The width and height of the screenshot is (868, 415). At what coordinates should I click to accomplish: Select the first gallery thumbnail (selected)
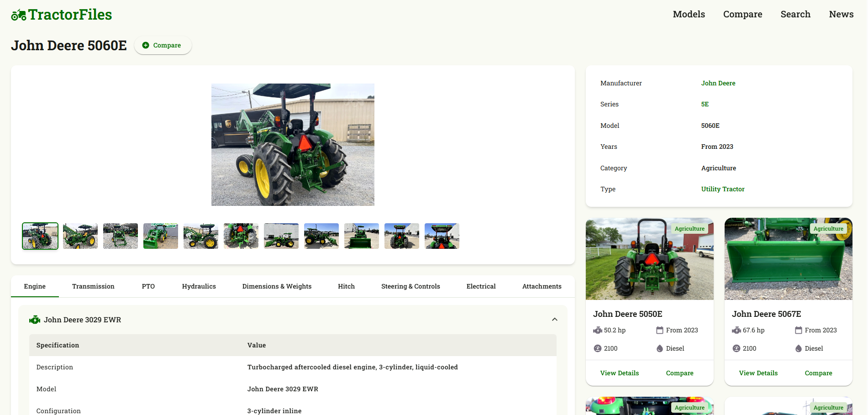(x=40, y=236)
